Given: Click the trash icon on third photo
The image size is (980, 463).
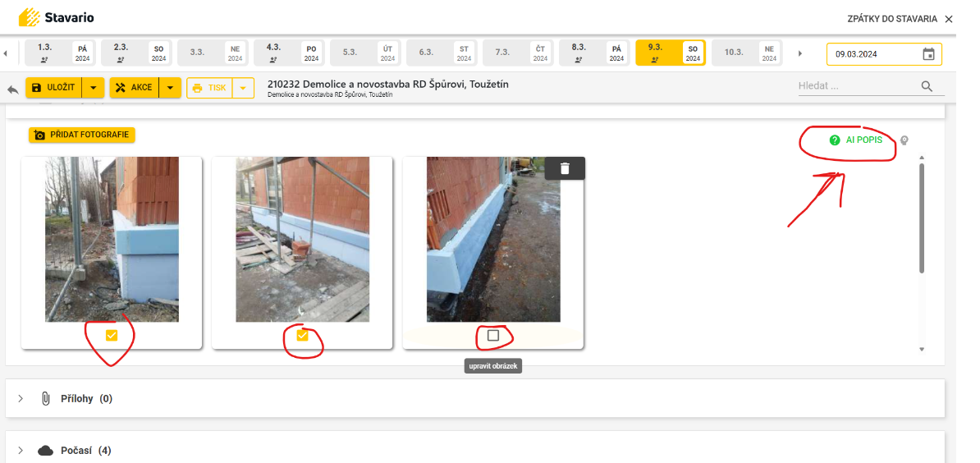Looking at the screenshot, I should tap(565, 168).
